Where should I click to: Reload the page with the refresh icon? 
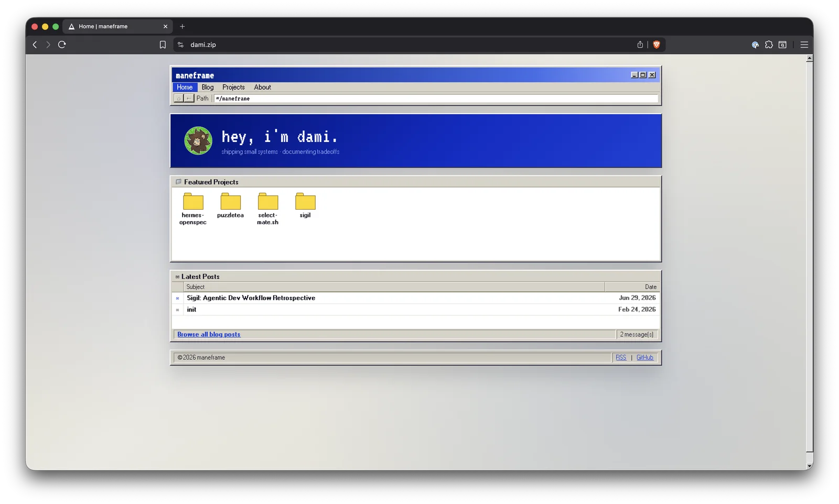(x=62, y=45)
